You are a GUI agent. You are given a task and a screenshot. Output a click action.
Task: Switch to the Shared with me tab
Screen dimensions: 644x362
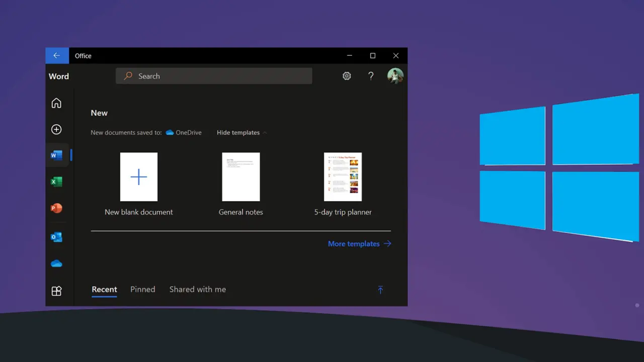click(x=197, y=289)
